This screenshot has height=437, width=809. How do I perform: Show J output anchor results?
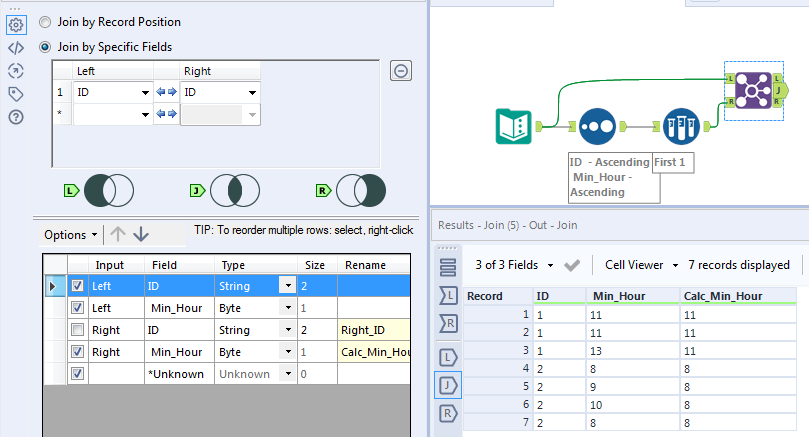click(x=448, y=385)
